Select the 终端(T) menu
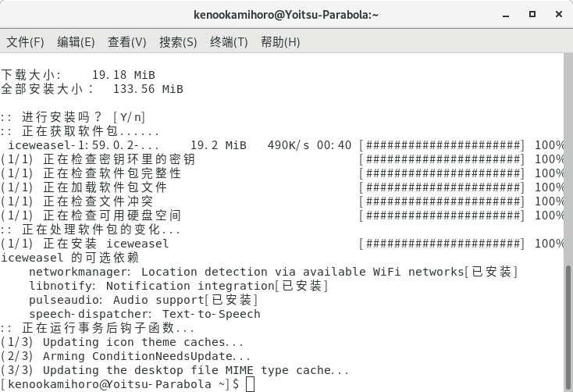Image resolution: width=573 pixels, height=392 pixels. [229, 42]
